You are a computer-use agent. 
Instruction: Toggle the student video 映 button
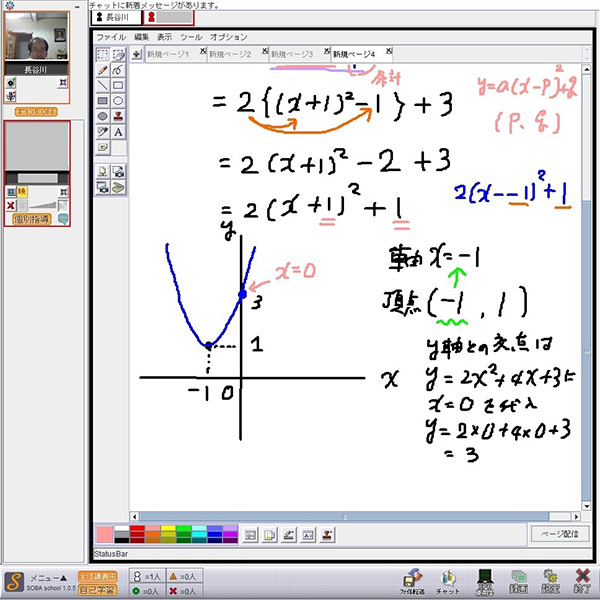[22, 192]
